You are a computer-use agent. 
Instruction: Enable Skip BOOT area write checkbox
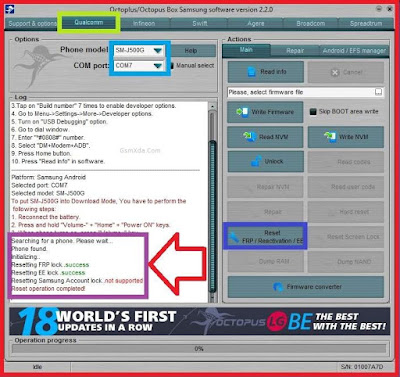(x=313, y=112)
